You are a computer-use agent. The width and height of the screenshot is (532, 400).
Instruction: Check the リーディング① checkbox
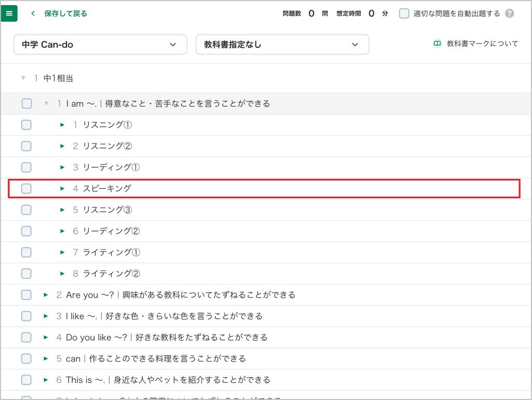pos(26,167)
